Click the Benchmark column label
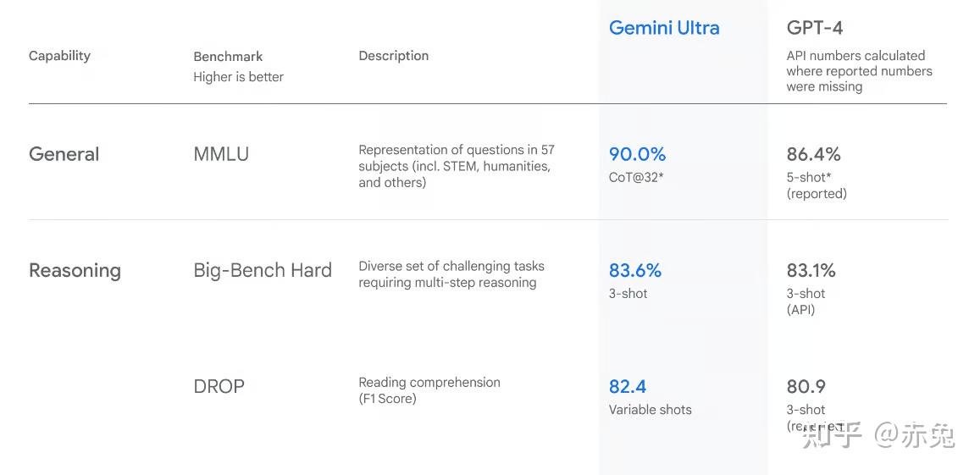This screenshot has width=980, height=475. click(228, 57)
